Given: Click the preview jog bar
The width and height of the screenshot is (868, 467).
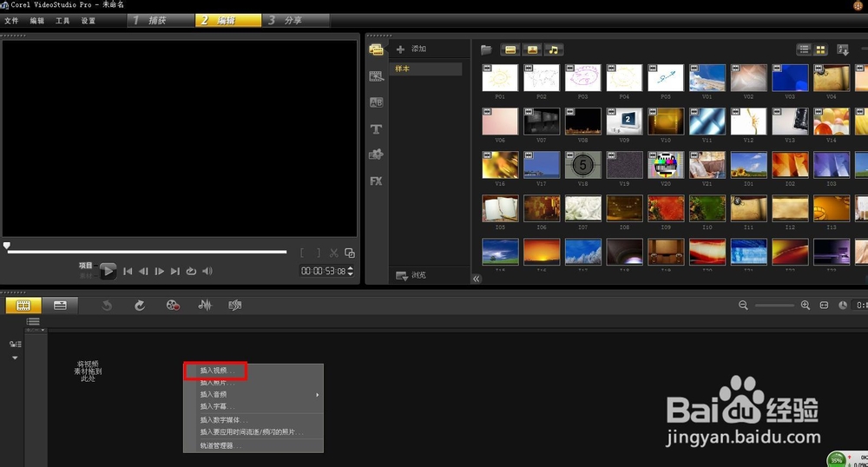Looking at the screenshot, I should [x=147, y=252].
